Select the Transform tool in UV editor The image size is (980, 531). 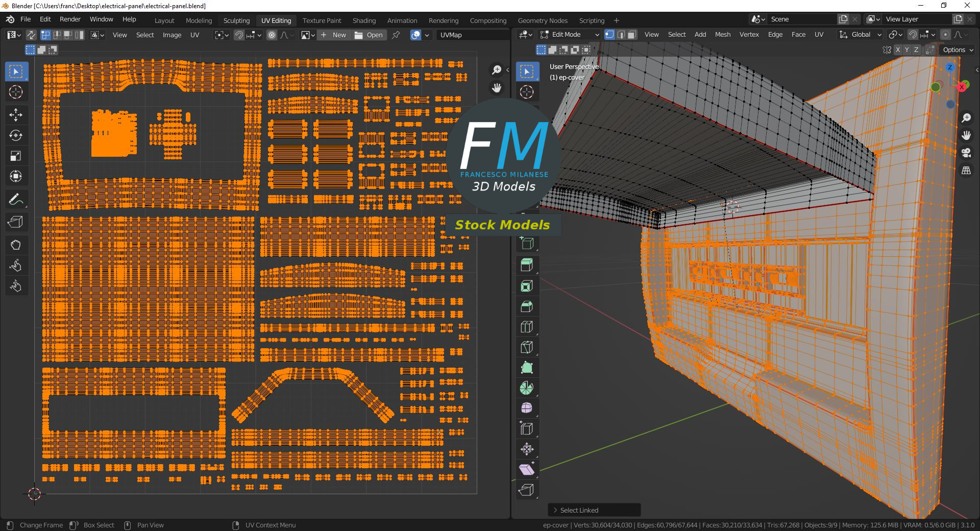click(16, 176)
